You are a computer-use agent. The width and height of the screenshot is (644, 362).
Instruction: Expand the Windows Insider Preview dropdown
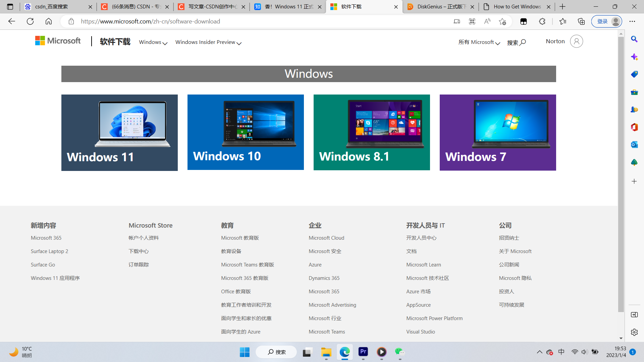coord(209,42)
